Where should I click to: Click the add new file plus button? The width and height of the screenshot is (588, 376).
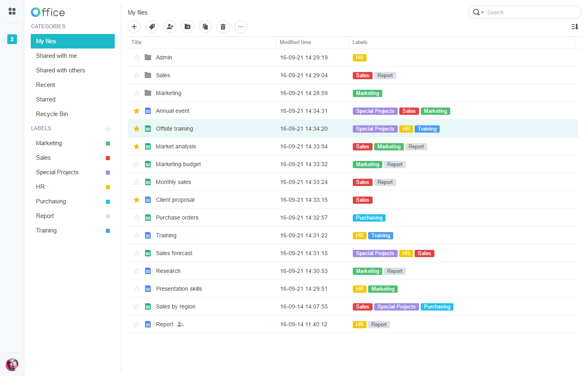click(x=134, y=27)
